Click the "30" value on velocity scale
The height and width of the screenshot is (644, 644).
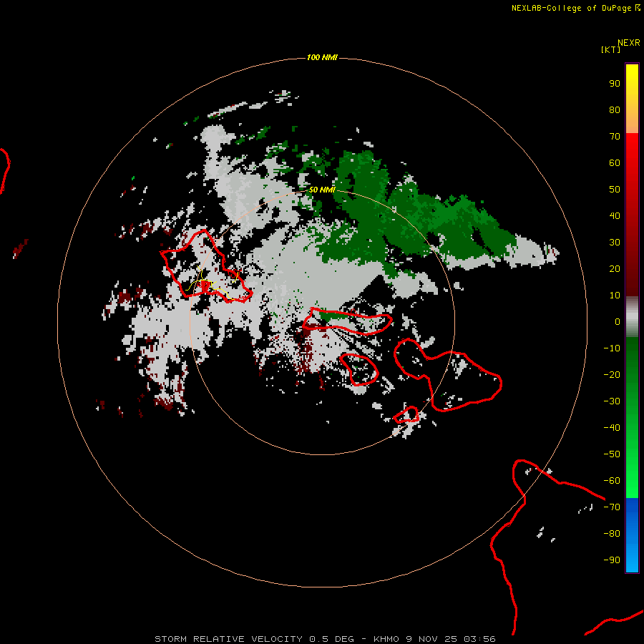click(615, 243)
